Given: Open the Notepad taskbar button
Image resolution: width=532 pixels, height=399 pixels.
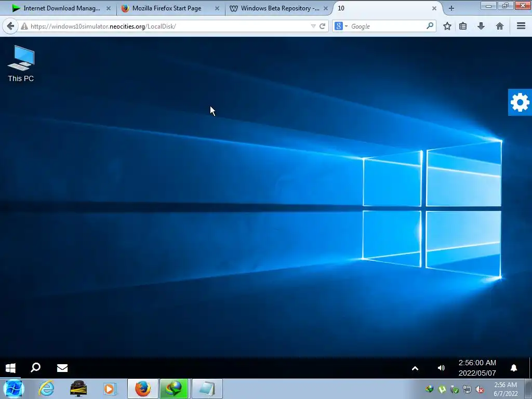Looking at the screenshot, I should tap(207, 389).
